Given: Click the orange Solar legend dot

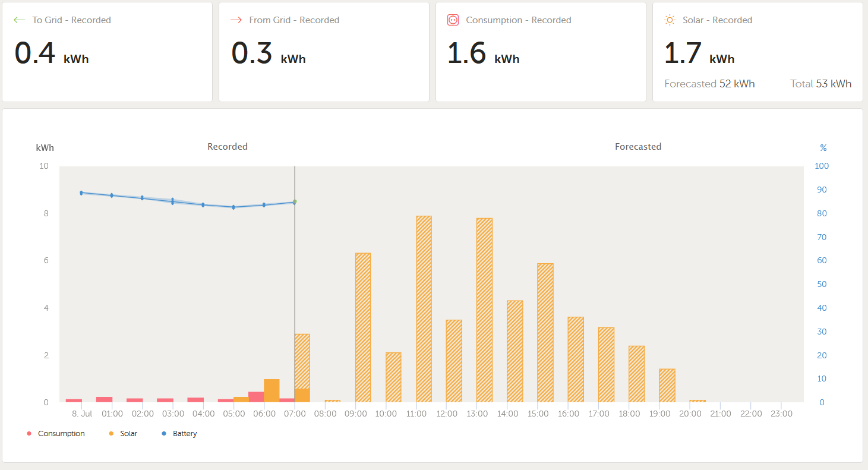Looking at the screenshot, I should click(x=111, y=434).
